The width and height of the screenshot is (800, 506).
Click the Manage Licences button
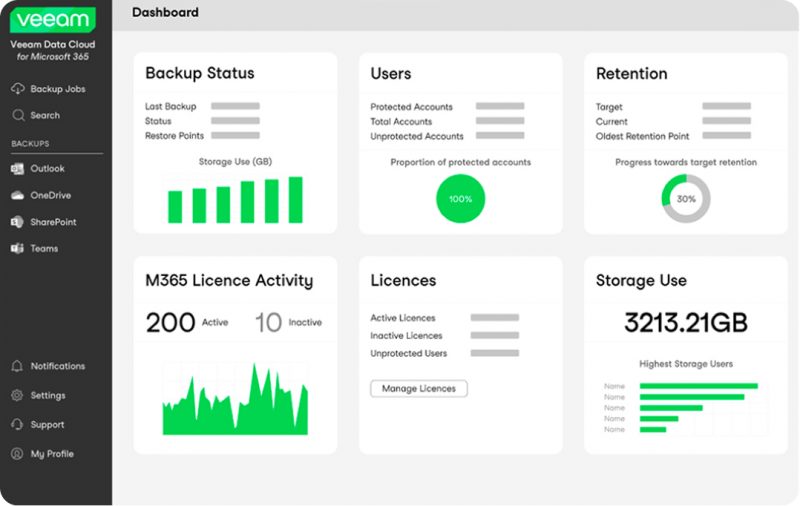(419, 389)
